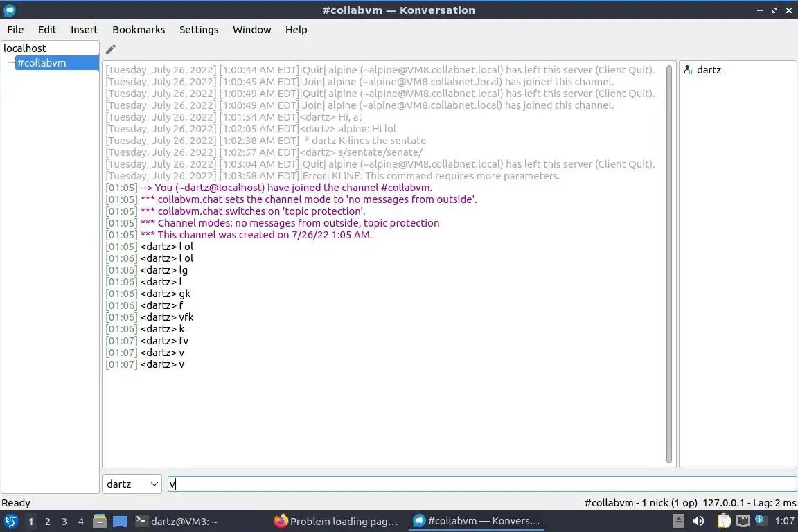798x532 pixels.
Task: Click the terminal icon for dartz@VM3
Action: [x=141, y=521]
